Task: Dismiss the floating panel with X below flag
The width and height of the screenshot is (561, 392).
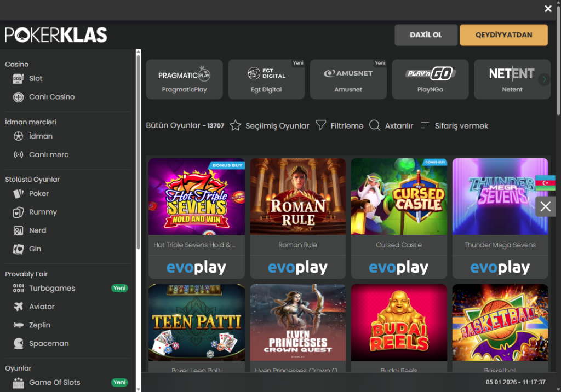Action: (545, 206)
